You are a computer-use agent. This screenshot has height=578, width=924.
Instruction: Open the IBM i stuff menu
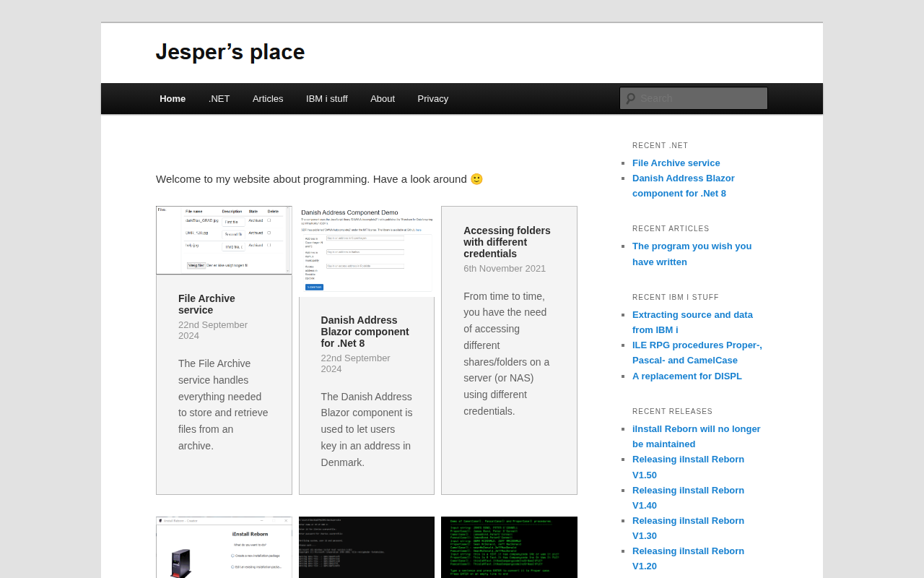point(326,99)
